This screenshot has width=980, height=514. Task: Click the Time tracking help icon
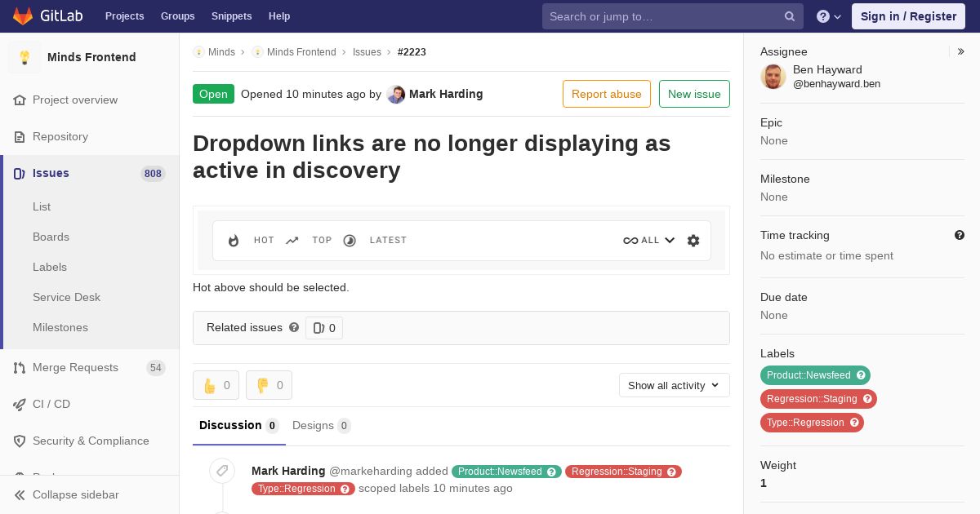960,235
